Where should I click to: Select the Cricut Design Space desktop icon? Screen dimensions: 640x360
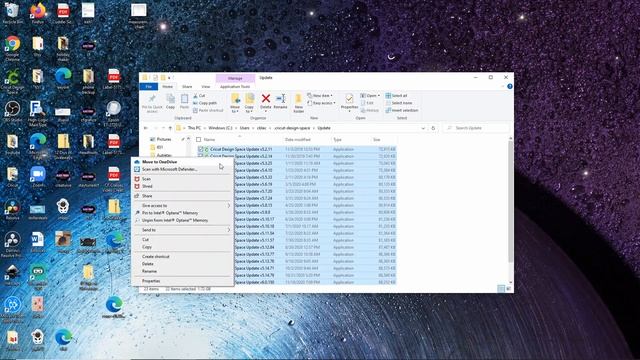(12, 82)
